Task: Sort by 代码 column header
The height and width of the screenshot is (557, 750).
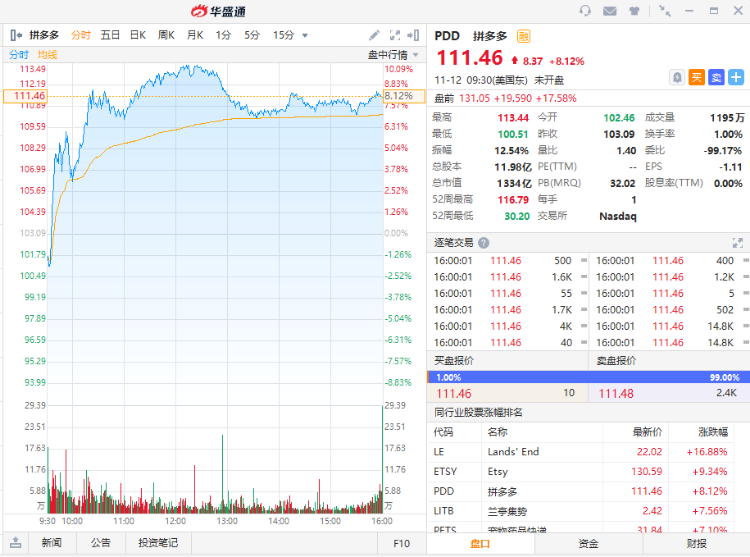Action: click(x=443, y=432)
